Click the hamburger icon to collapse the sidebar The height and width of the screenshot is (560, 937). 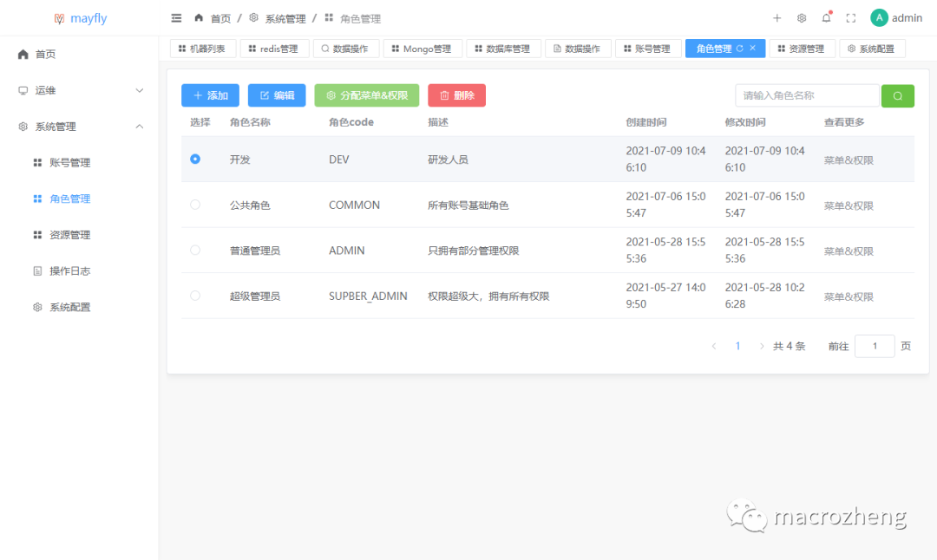tap(176, 17)
